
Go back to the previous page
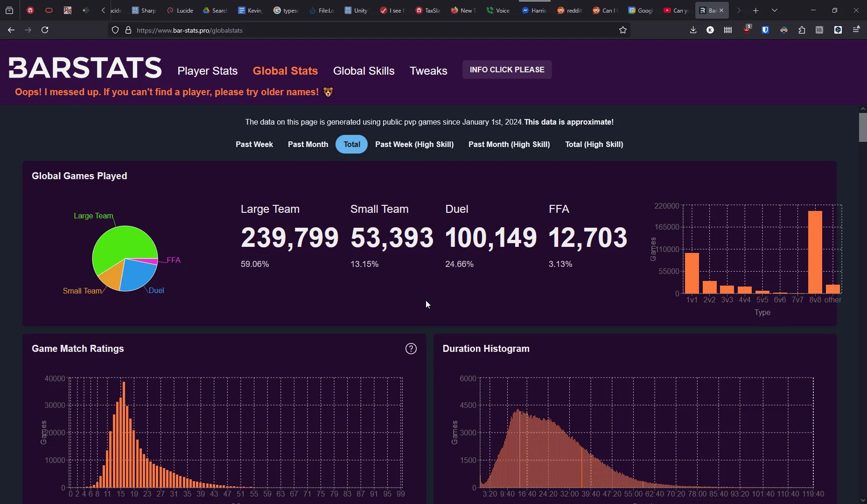tap(11, 30)
